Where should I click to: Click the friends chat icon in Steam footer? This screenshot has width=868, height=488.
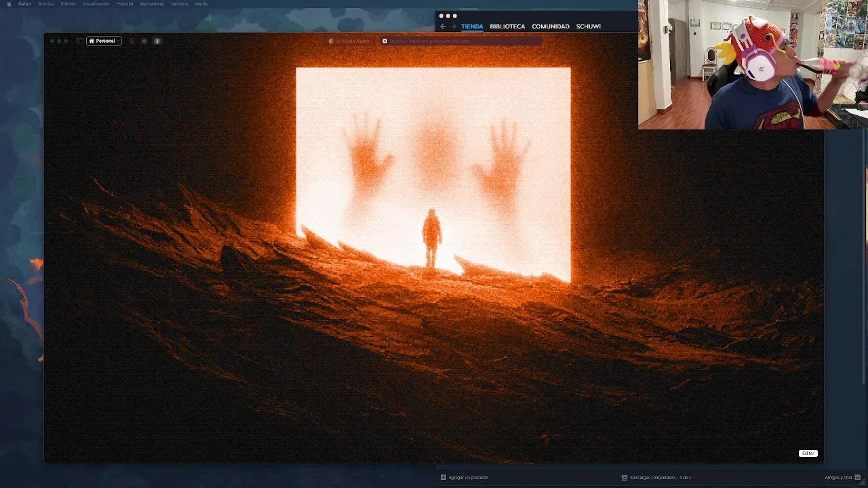pyautogui.click(x=858, y=477)
